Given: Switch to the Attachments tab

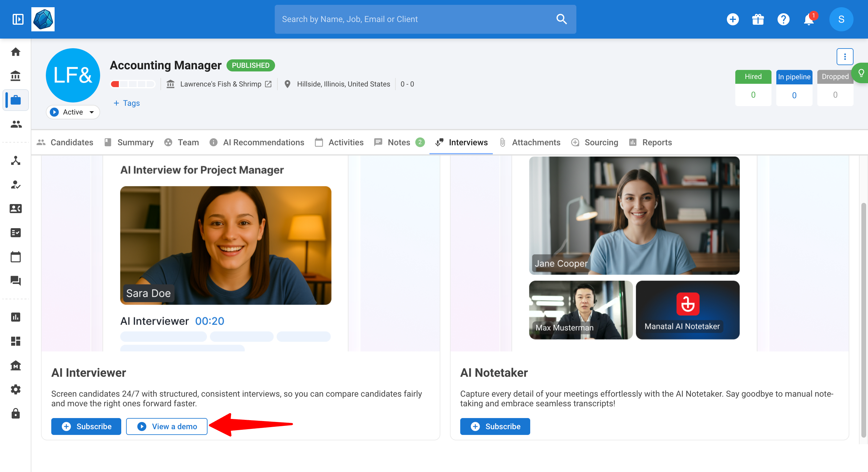Looking at the screenshot, I should [x=530, y=142].
